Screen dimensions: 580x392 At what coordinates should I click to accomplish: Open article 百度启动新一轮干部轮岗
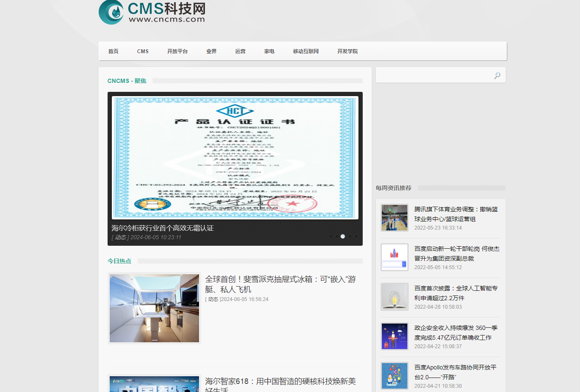[457, 253]
